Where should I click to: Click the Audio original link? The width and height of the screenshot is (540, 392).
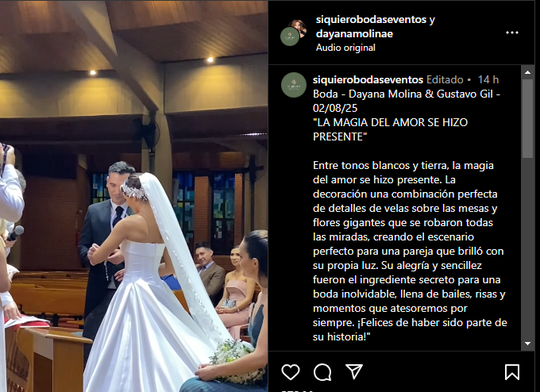pyautogui.click(x=345, y=48)
